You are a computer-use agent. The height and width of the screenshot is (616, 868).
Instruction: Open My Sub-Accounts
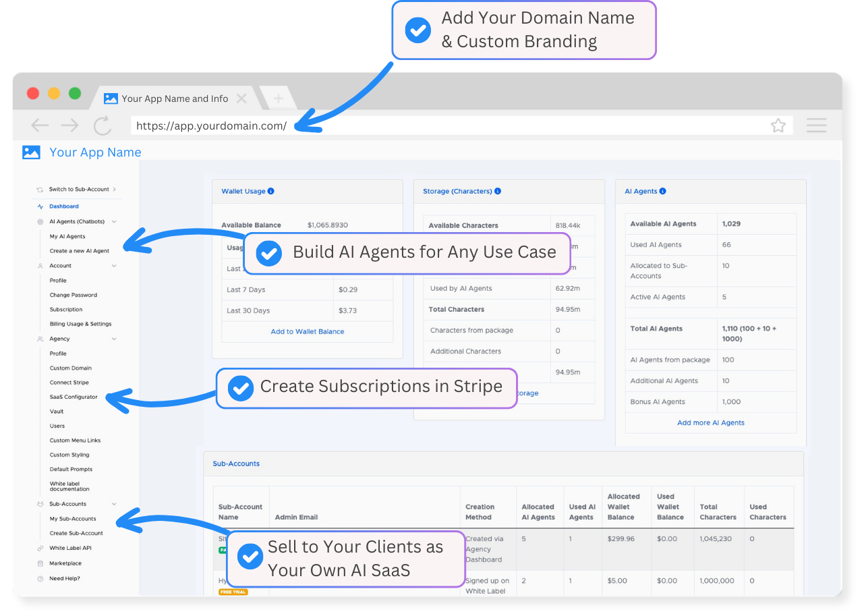73,519
